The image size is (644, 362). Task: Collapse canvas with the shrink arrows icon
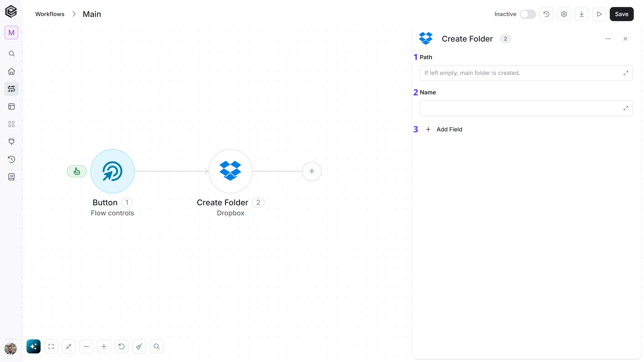point(69,346)
